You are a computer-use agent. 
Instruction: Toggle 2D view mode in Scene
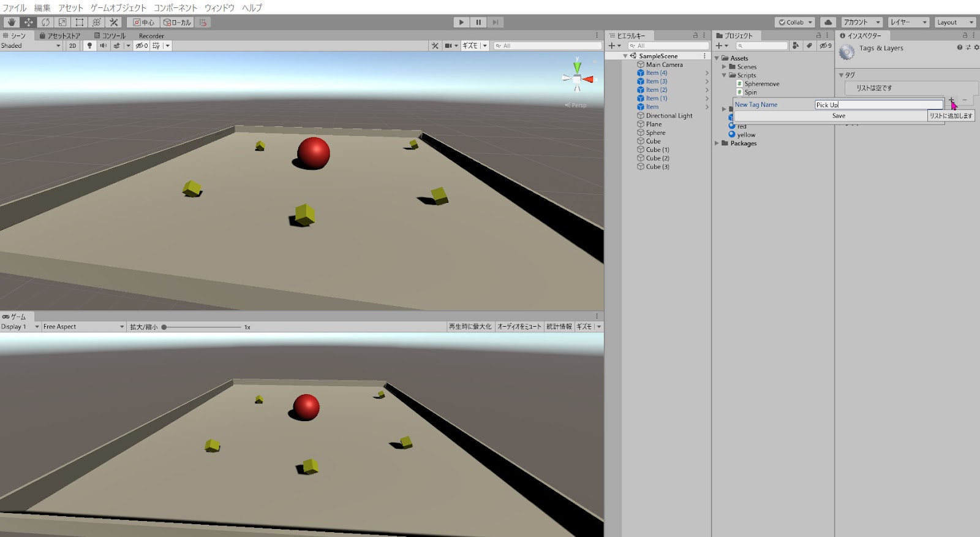(x=73, y=45)
